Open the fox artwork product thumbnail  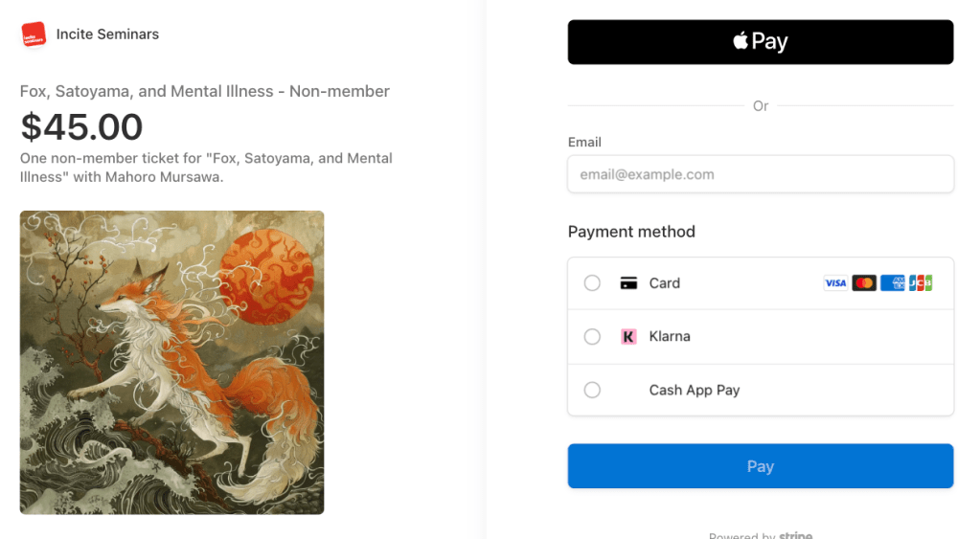[x=172, y=363]
